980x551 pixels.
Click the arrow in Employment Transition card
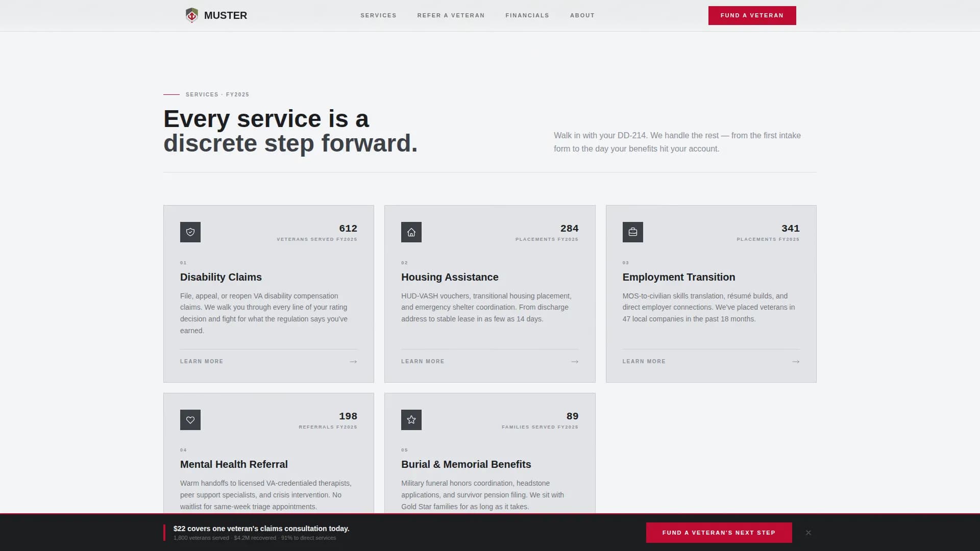(x=796, y=361)
